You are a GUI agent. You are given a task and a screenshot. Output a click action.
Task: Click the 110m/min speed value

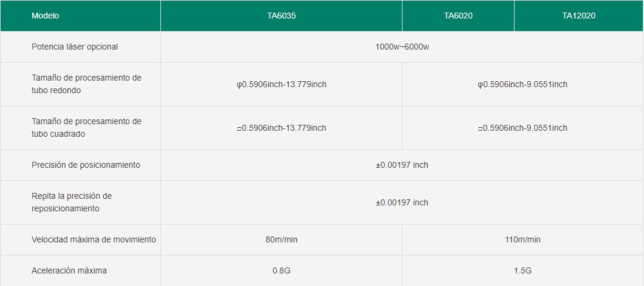[523, 239]
